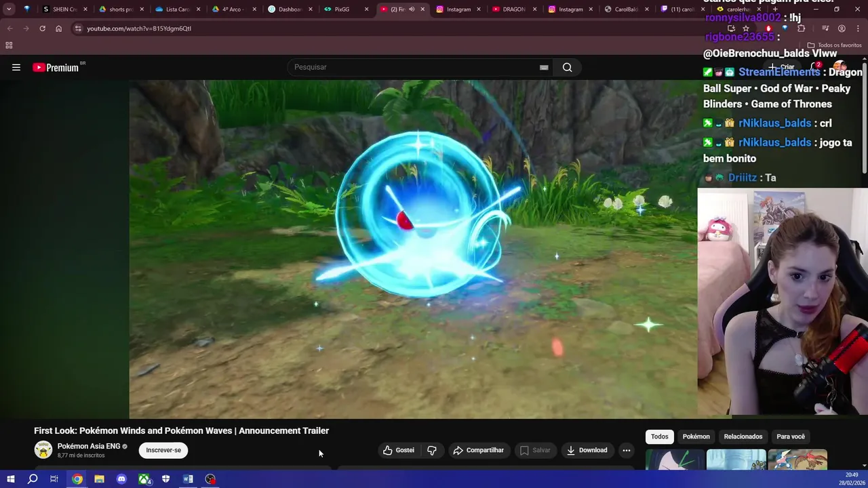The height and width of the screenshot is (488, 868).
Task: Open Windows taskbar search
Action: (33, 479)
